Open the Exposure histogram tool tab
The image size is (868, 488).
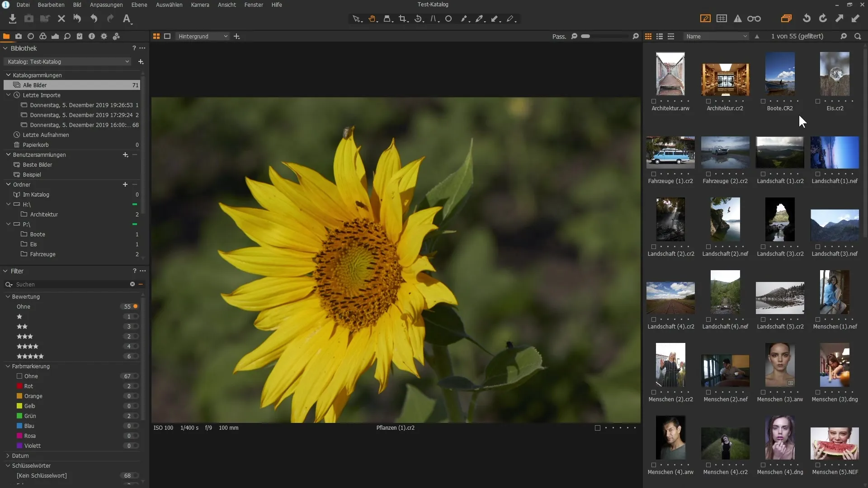(55, 36)
